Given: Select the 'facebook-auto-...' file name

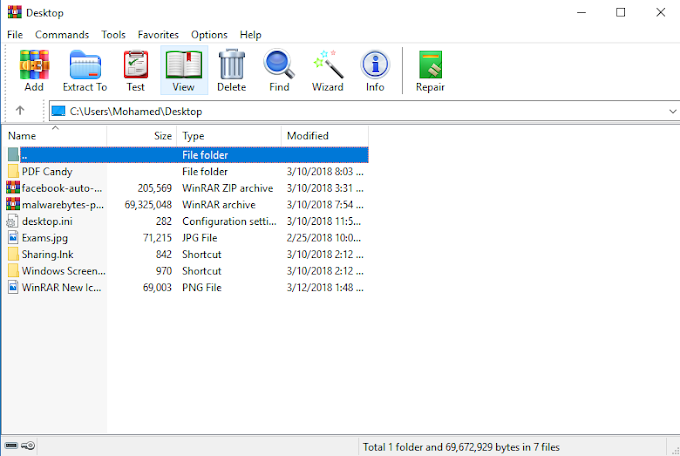Looking at the screenshot, I should pyautogui.click(x=62, y=188).
